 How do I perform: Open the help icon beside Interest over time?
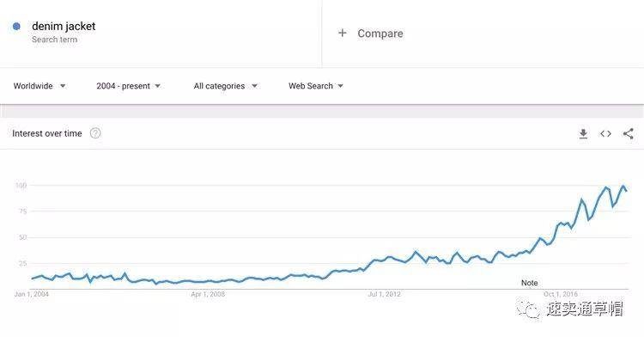click(x=95, y=133)
